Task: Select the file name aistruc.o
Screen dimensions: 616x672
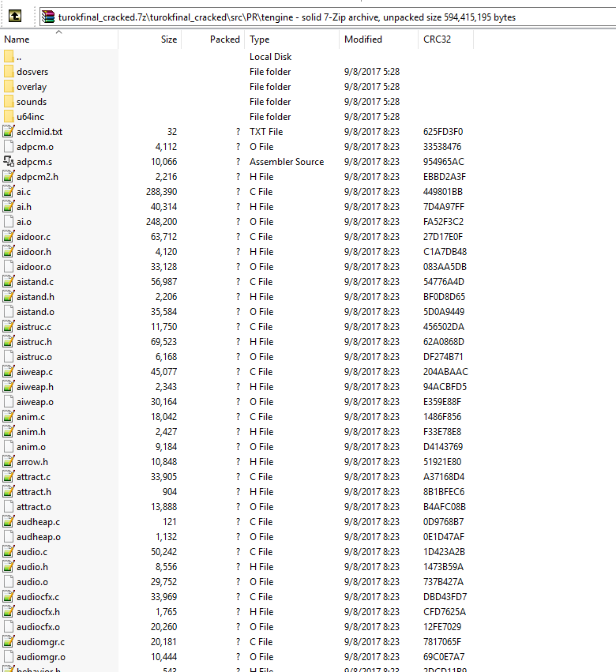Action: (x=34, y=357)
